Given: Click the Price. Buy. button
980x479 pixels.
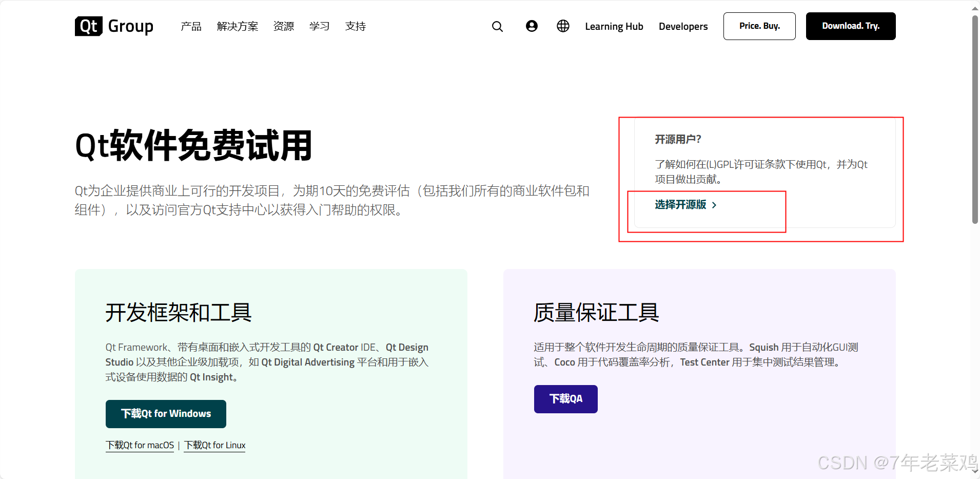Looking at the screenshot, I should (x=759, y=26).
